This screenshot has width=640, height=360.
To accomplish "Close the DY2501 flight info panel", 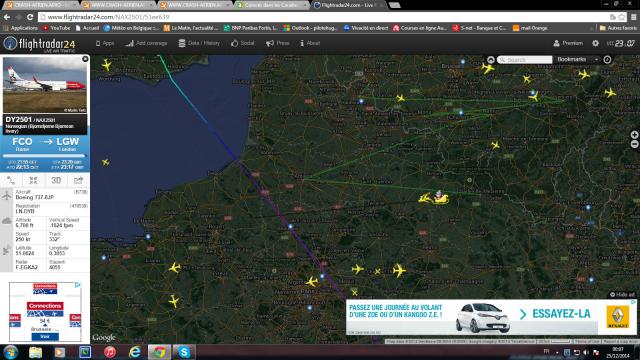I will tap(85, 59).
